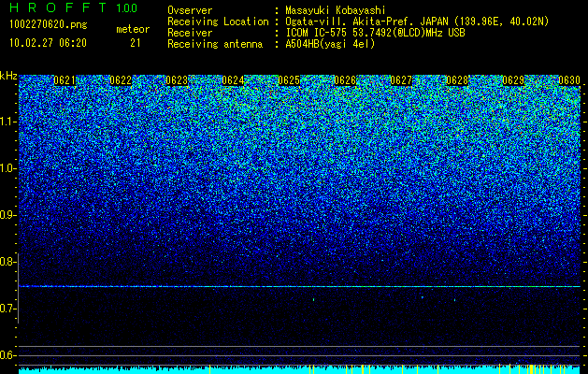Click the 'Receiving Location' field label
This screenshot has height=374, width=588.
[x=218, y=22]
